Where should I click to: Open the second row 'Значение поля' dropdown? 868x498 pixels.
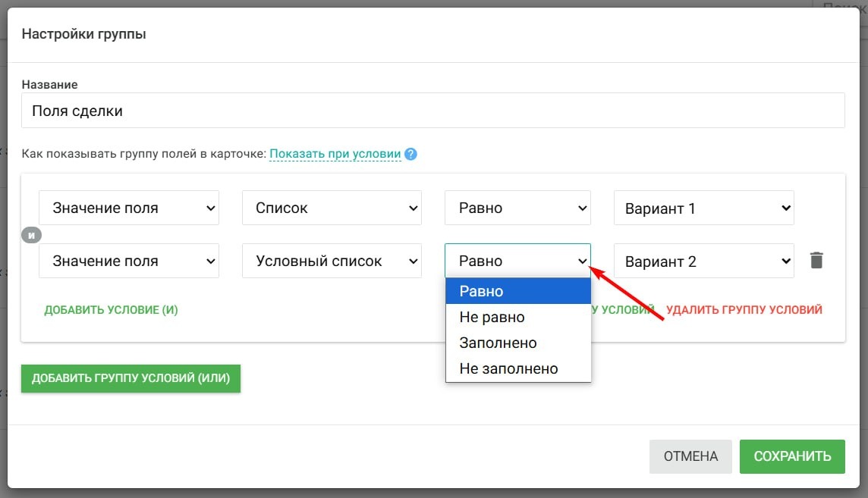129,260
